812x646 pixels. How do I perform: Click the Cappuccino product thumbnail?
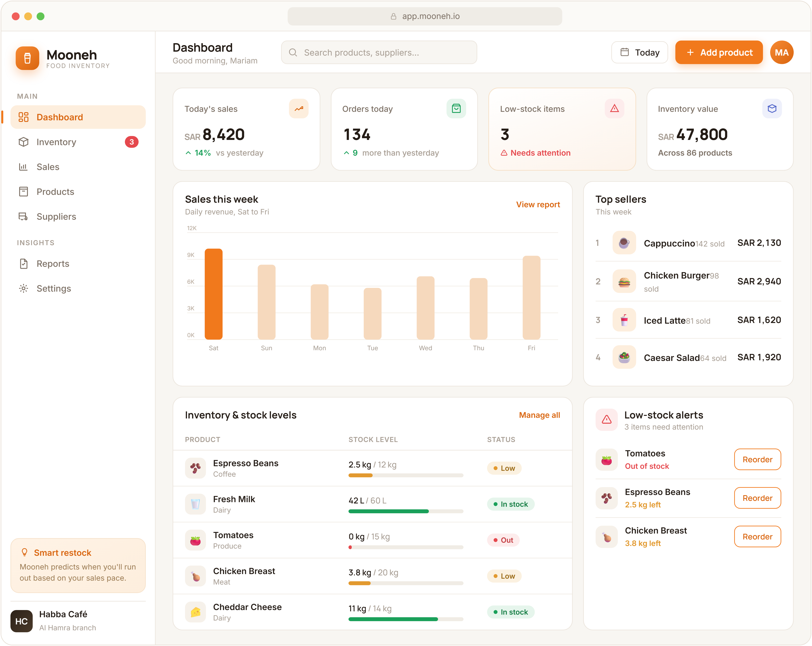click(624, 243)
